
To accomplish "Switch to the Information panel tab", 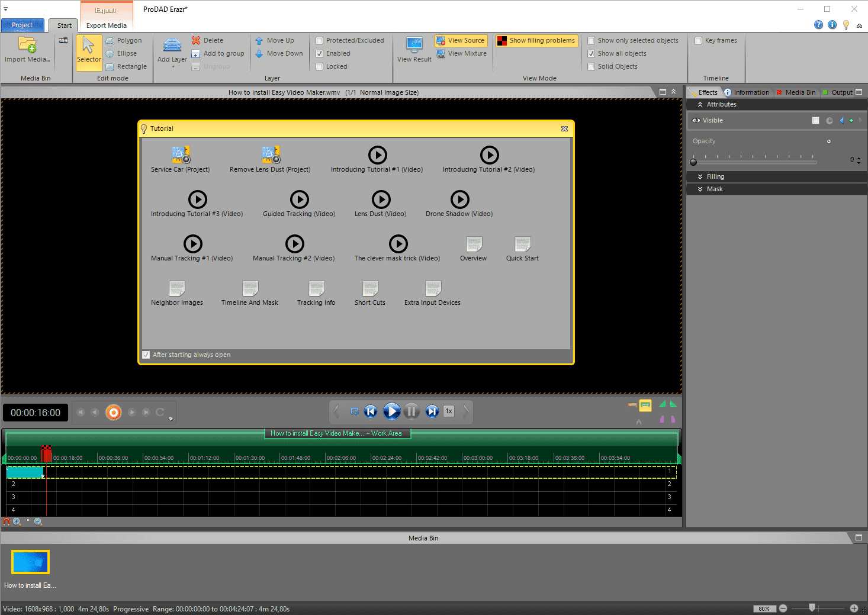I will point(747,92).
